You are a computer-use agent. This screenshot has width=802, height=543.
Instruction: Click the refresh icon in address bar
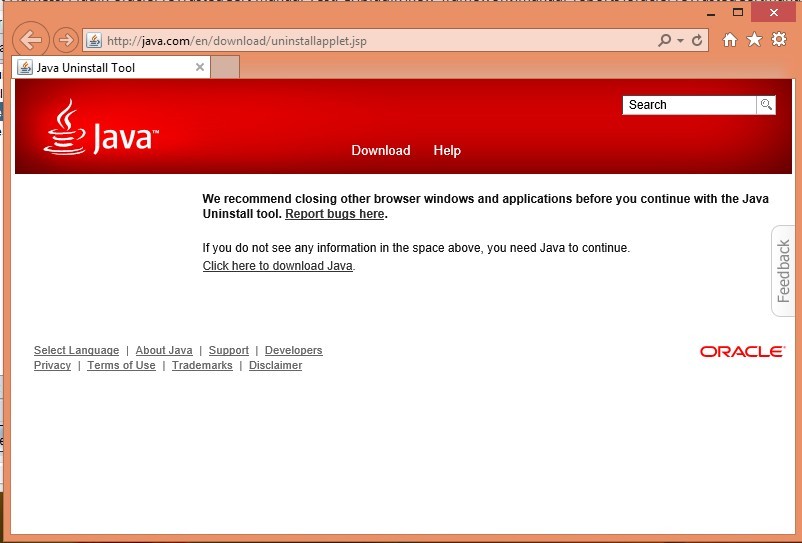[697, 40]
